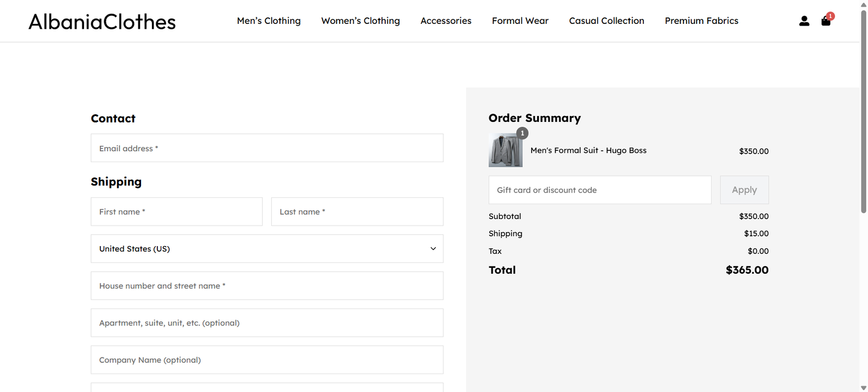Open the shopping bag cart icon
The width and height of the screenshot is (868, 392).
pyautogui.click(x=826, y=21)
